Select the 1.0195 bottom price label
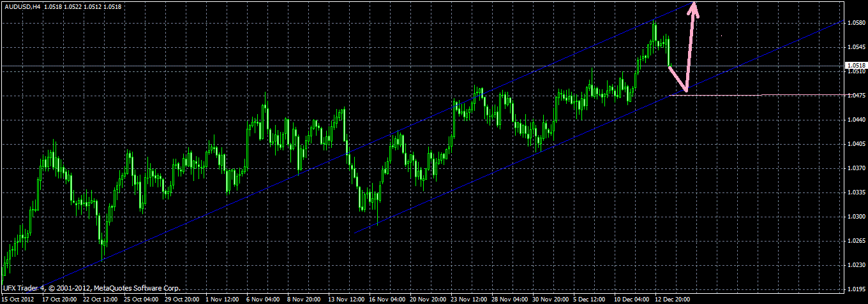 click(x=857, y=289)
